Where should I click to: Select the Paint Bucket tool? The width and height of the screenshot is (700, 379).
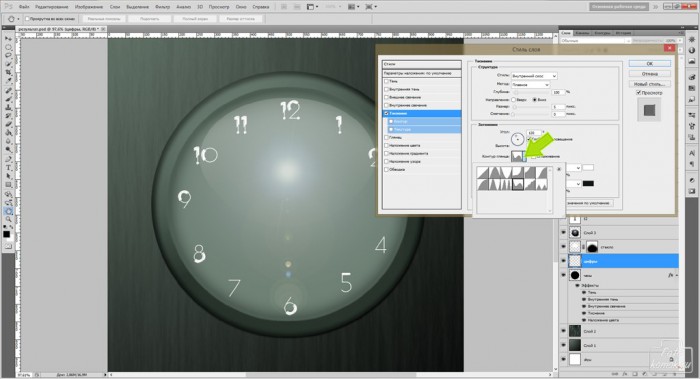click(x=8, y=133)
